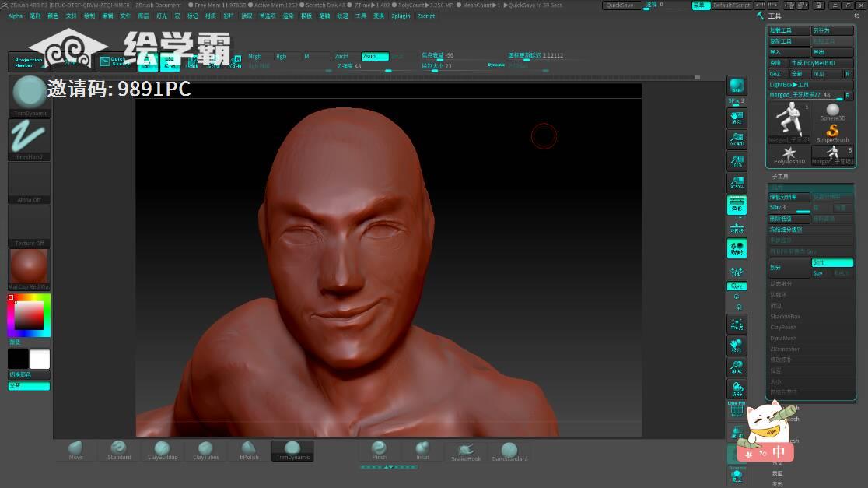Click the GoZ button
This screenshot has height=488, width=868.
[x=778, y=74]
